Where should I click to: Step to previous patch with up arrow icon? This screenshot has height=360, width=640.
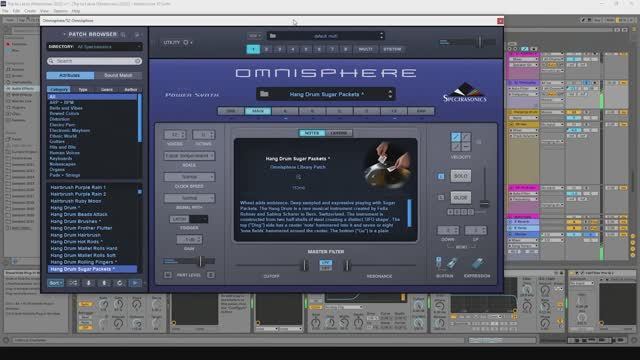click(x=104, y=283)
